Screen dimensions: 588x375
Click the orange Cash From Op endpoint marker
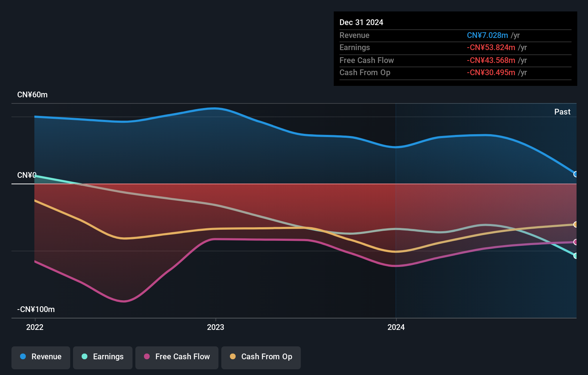[575, 224]
